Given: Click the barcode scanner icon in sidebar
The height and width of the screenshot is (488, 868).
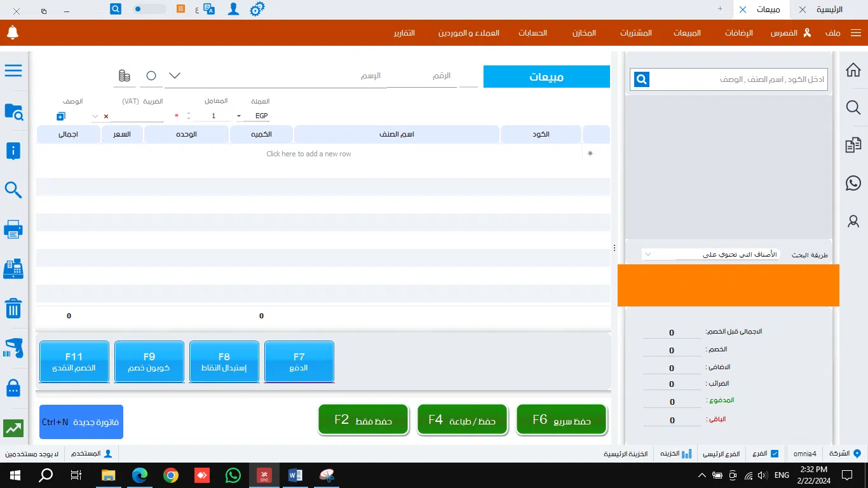Looking at the screenshot, I should 13,348.
